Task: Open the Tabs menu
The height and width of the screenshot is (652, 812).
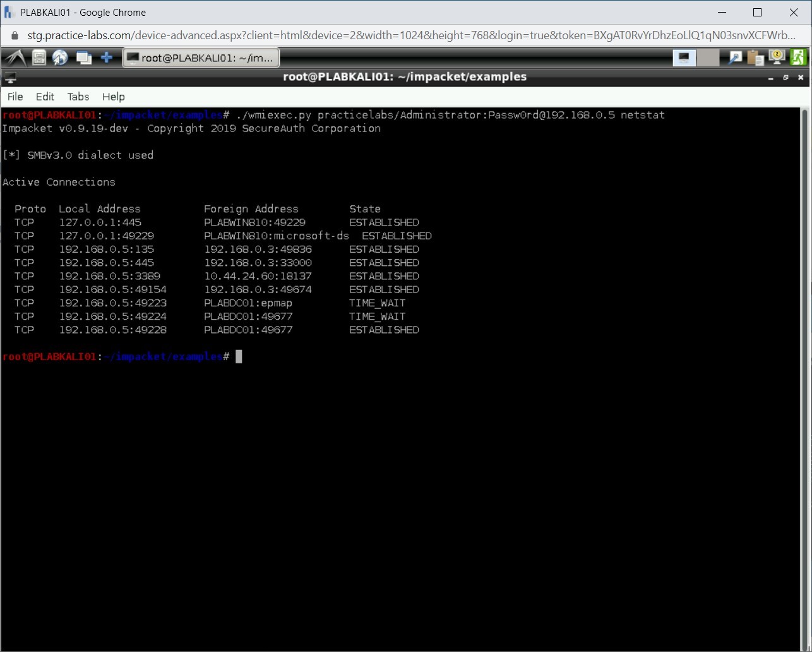Action: (x=78, y=97)
